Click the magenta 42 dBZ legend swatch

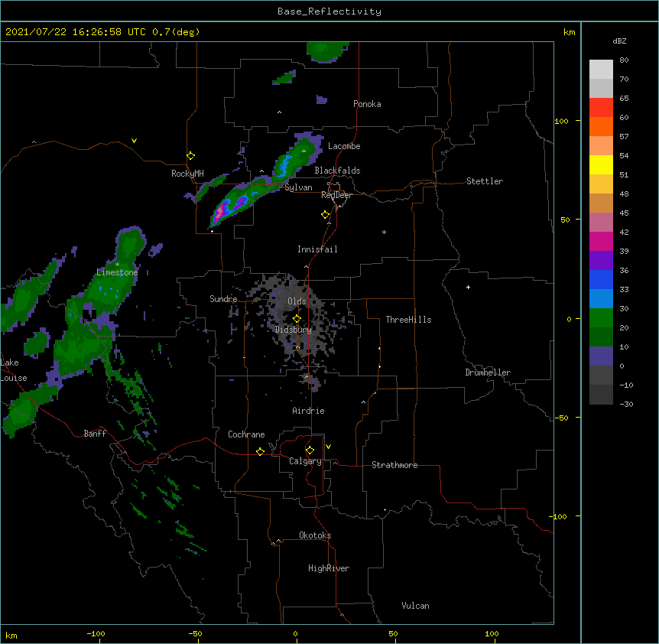[x=601, y=241]
